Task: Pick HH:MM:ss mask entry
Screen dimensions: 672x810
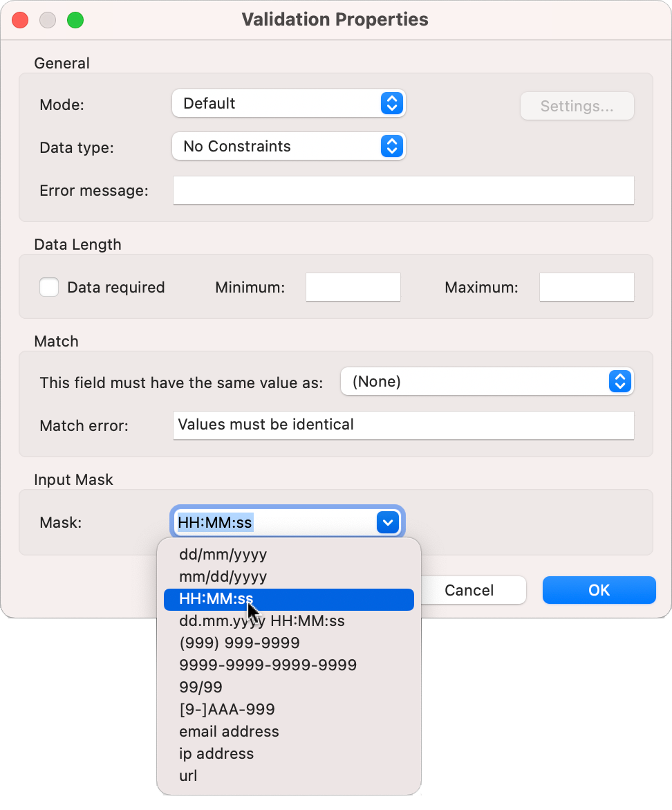Action: [x=216, y=599]
